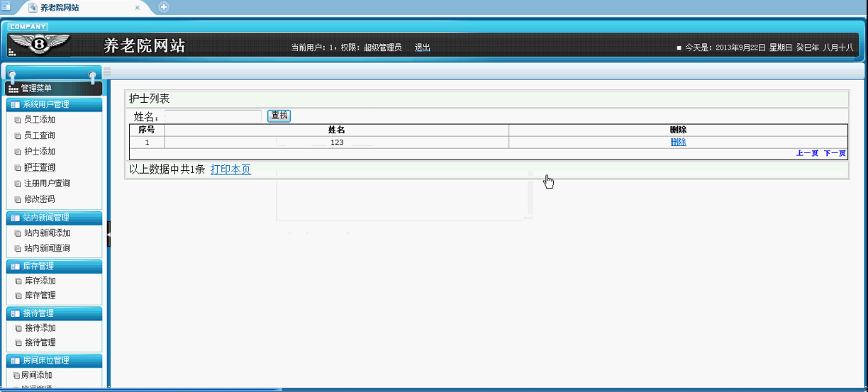Screen dimensions: 868x392
Task: Collapse the 站内新闻管理 menu group
Action: 54,218
